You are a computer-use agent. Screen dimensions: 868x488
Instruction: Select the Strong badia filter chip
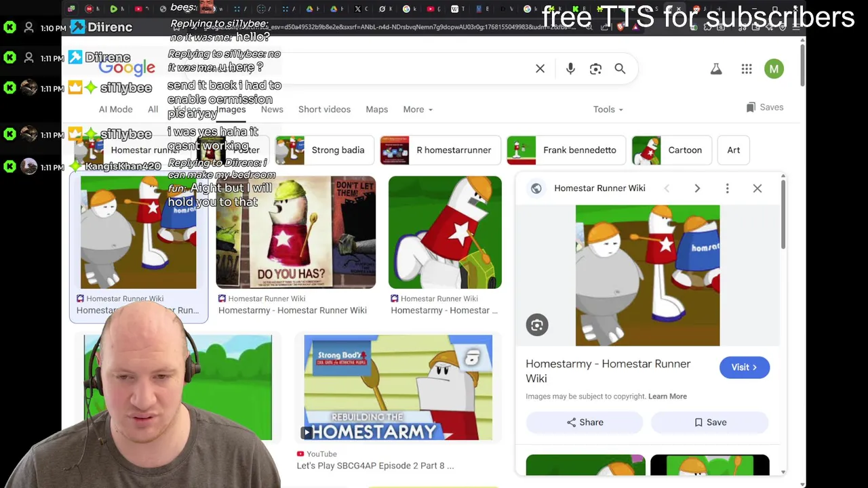point(323,150)
